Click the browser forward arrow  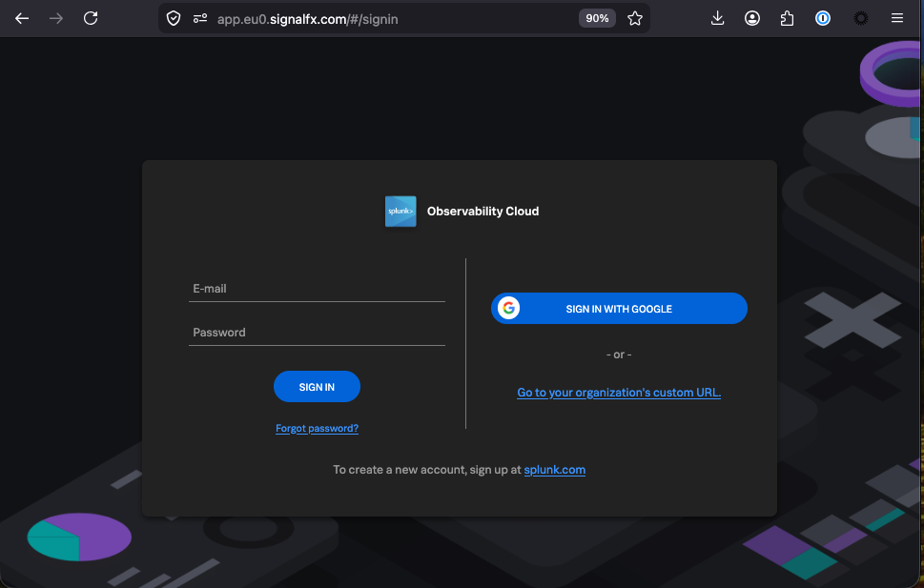(56, 18)
